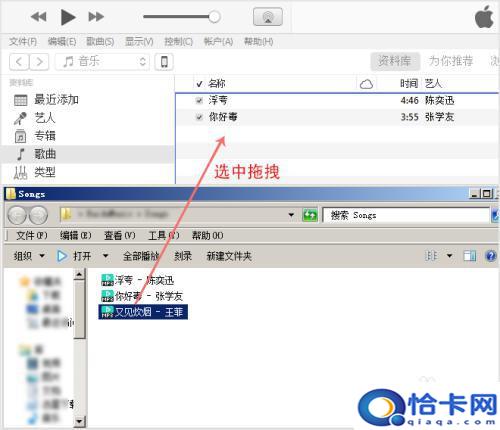
Task: Switch to the 资料库 tab
Action: pos(394,61)
